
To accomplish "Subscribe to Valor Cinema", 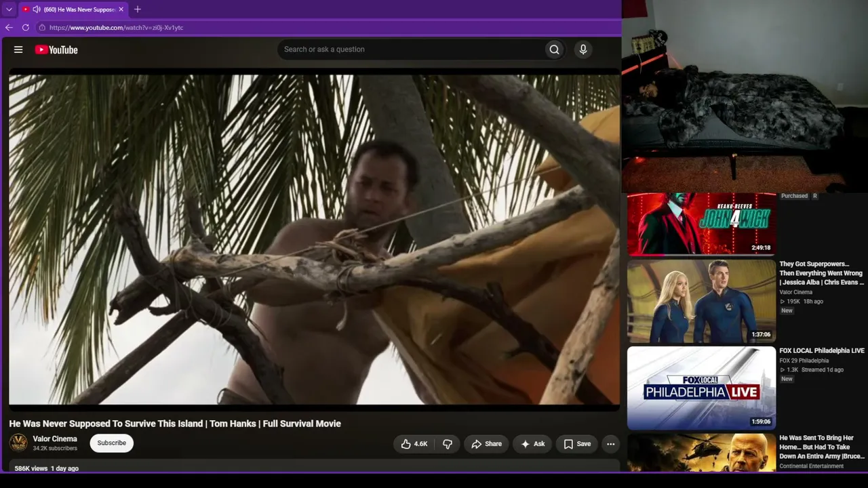I will (111, 443).
